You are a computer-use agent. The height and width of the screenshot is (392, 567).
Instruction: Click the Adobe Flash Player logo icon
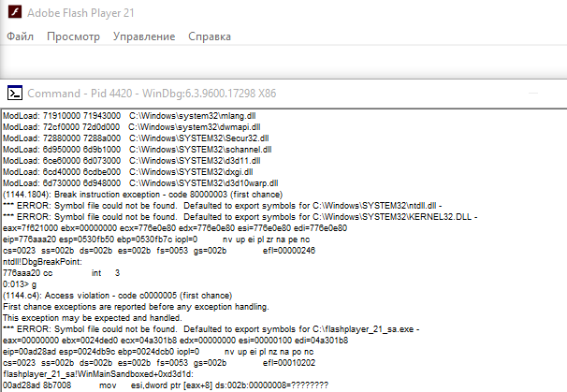(15, 12)
